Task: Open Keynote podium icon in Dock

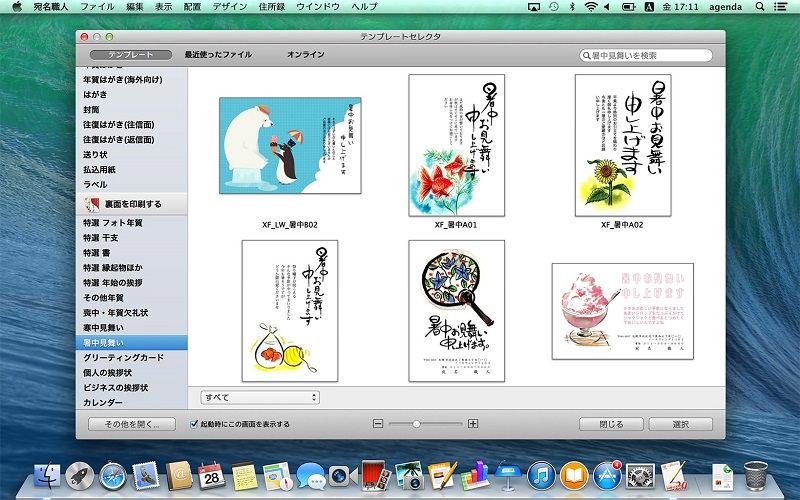Action: coord(508,476)
